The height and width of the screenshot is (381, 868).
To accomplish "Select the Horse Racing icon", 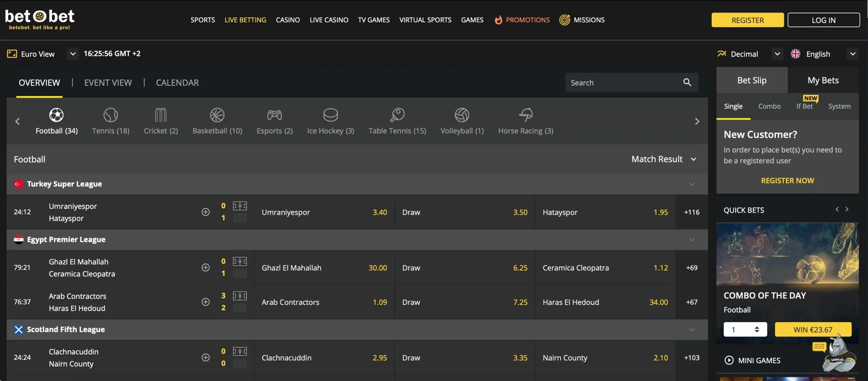I will (x=526, y=115).
